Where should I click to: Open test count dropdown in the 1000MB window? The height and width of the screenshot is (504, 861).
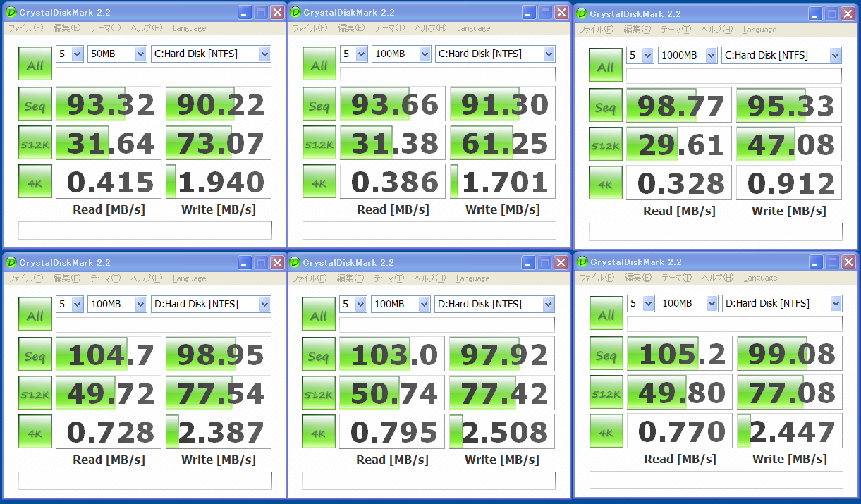(640, 55)
